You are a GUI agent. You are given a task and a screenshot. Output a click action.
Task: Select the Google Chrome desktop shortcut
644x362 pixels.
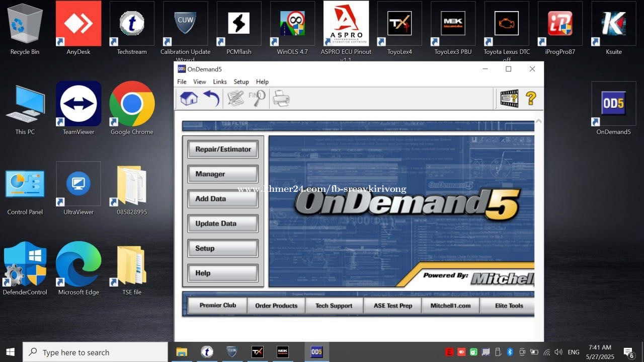132,109
